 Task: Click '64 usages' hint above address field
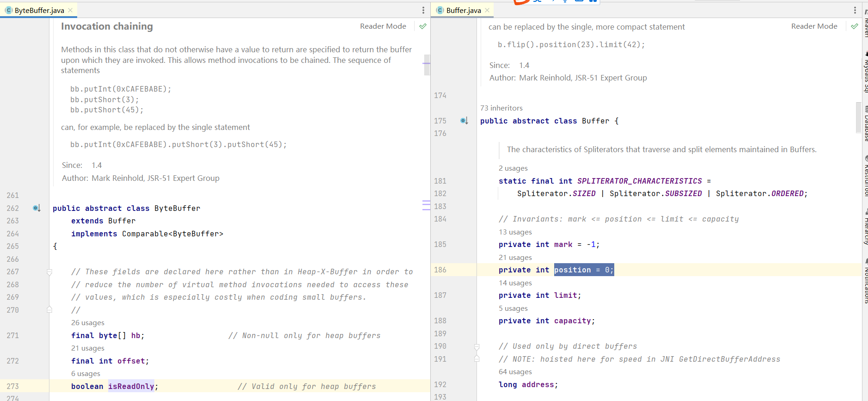[x=515, y=372]
